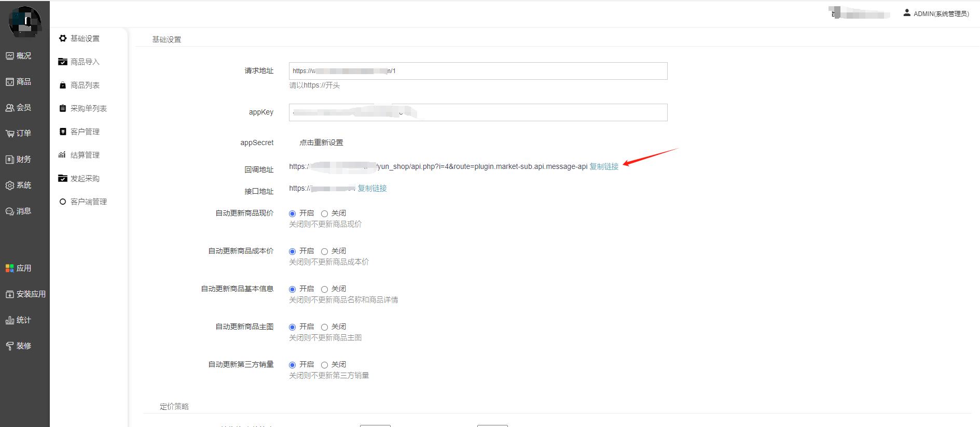Open 采购单列表 submenu item
The height and width of the screenshot is (427, 980).
89,108
